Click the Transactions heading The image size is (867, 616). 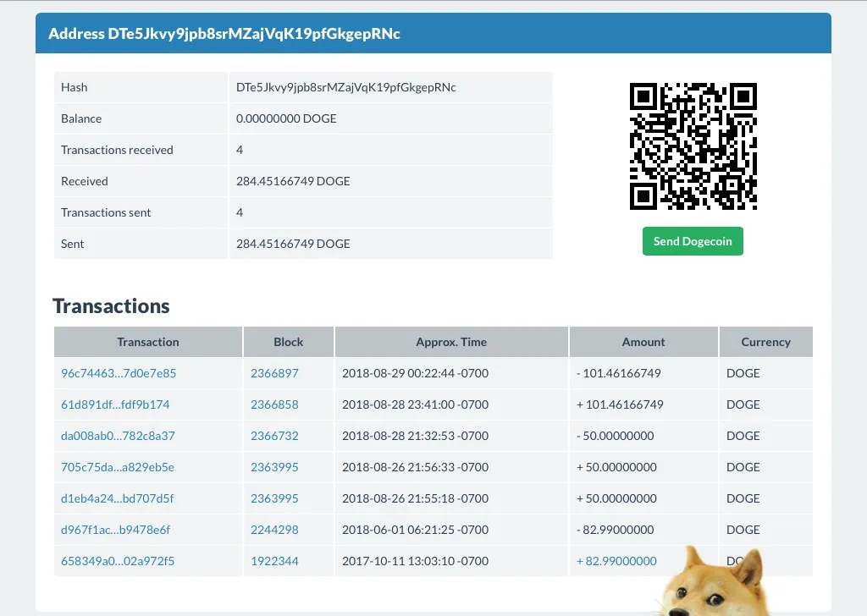(111, 306)
